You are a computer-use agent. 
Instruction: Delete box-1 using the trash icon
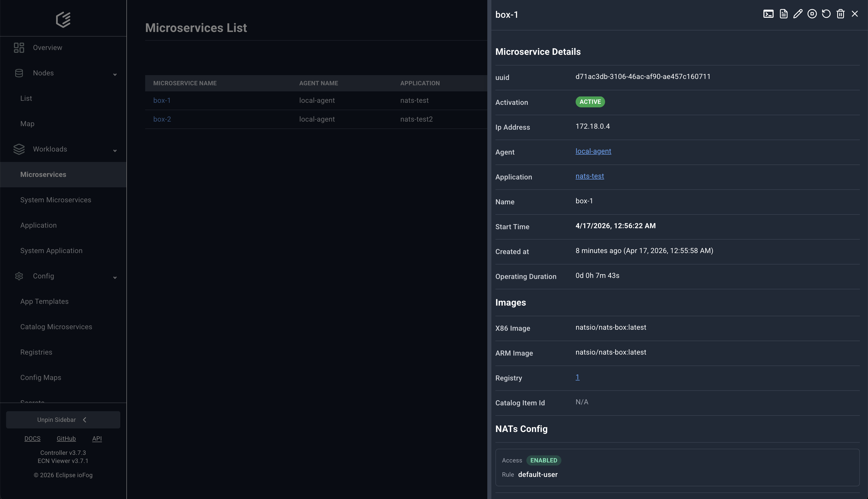click(x=841, y=14)
